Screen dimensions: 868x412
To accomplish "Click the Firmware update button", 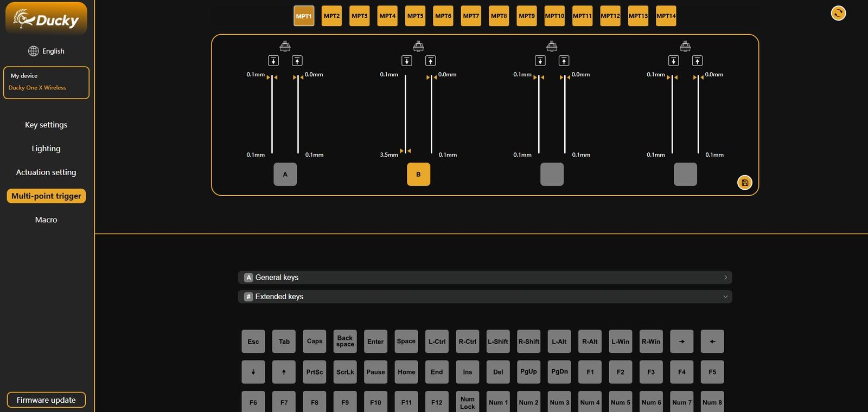I will 46,400.
